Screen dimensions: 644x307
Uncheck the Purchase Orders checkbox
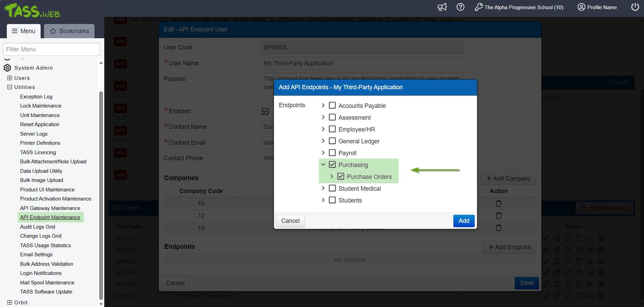pyautogui.click(x=341, y=176)
